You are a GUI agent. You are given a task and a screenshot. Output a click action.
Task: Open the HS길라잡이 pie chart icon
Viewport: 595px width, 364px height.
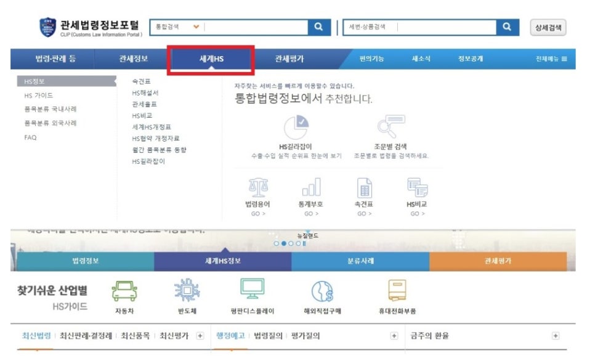[296, 127]
